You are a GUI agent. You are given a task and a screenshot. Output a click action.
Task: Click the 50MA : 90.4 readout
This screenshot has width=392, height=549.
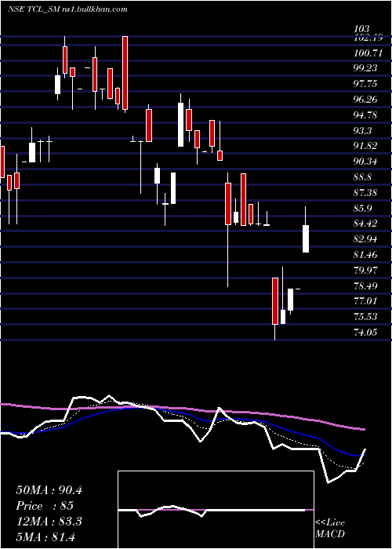(49, 490)
